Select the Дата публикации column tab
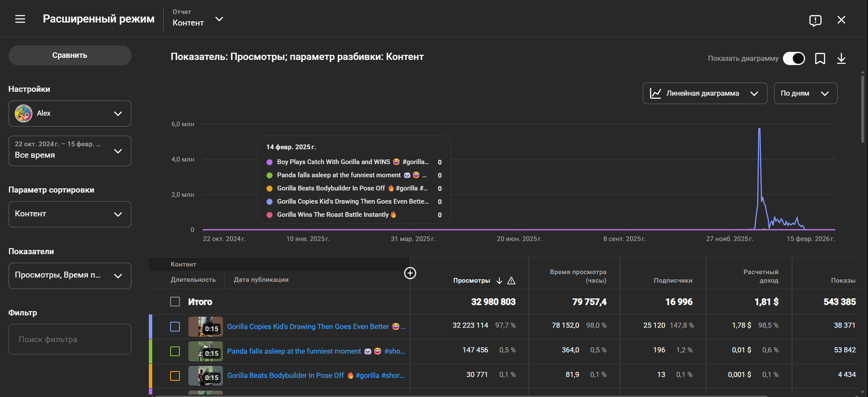Screen dimensions: 868x397 click(x=261, y=280)
